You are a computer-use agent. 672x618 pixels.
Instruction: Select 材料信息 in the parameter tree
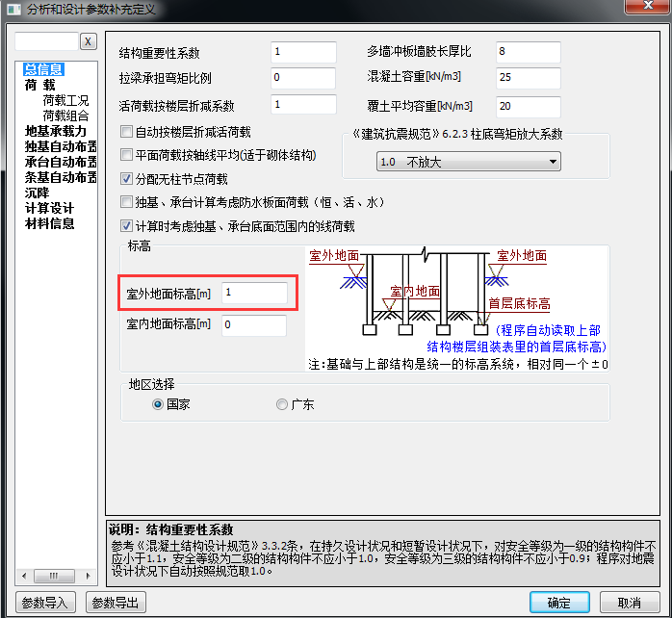(x=50, y=223)
